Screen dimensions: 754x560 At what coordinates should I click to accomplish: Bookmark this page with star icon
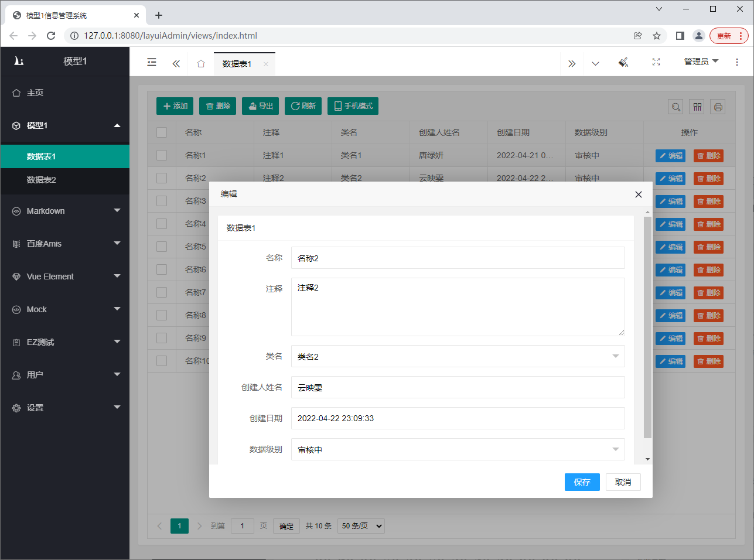point(657,36)
